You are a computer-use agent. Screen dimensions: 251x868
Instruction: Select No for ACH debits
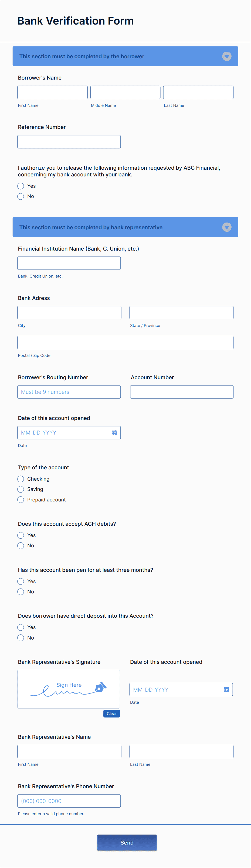pyautogui.click(x=21, y=545)
